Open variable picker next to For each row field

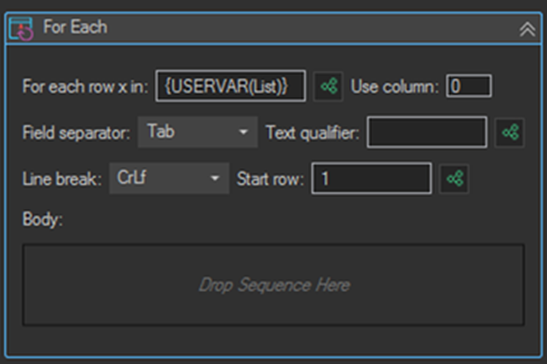tap(328, 86)
